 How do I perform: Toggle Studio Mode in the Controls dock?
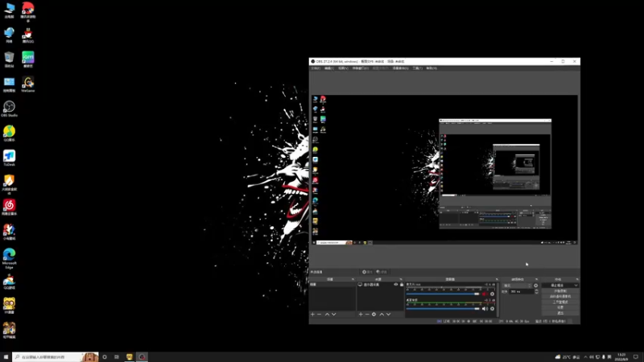click(x=560, y=302)
